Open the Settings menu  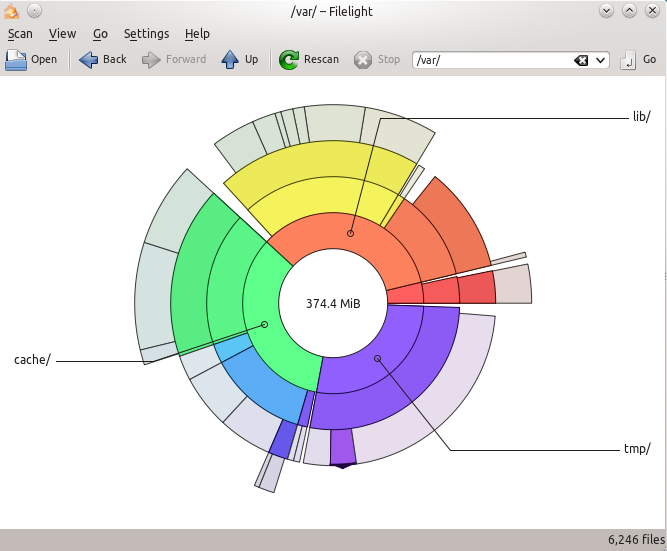pyautogui.click(x=146, y=34)
